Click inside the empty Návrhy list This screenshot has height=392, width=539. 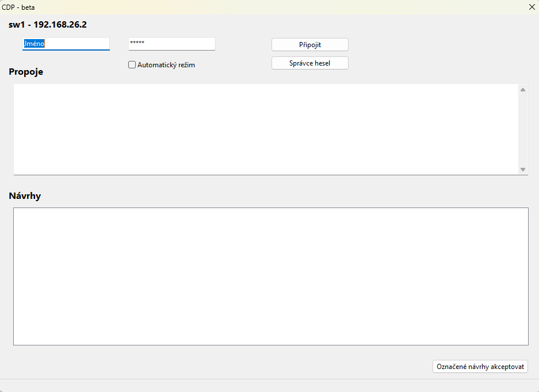click(x=270, y=276)
